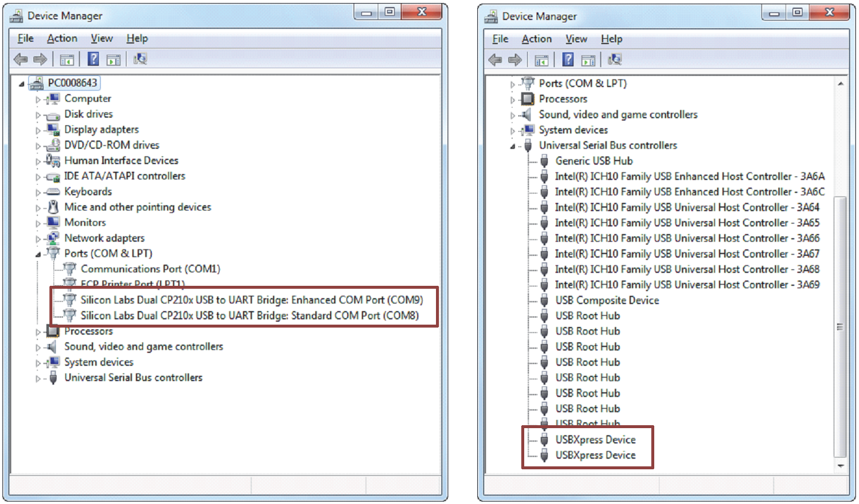859x504 pixels.
Task: Select the Standard COM Port (COM8) device
Action: point(249,316)
